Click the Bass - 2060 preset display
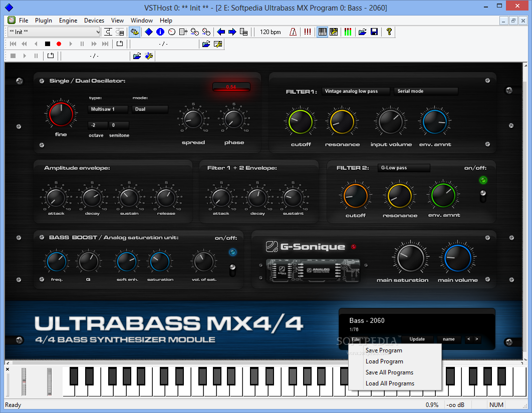Screen dimensions: 532x413 [367, 320]
